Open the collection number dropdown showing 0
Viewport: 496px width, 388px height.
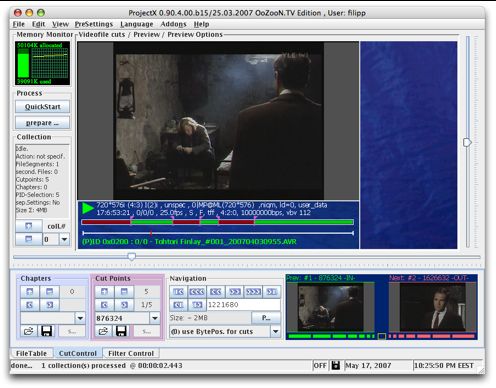(64, 239)
